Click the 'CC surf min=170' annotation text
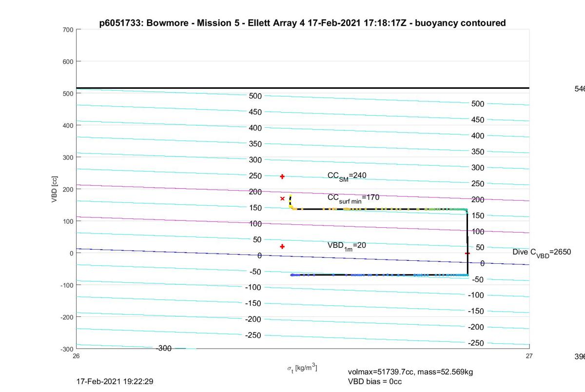Viewport: 585px width, 392px height. pyautogui.click(x=353, y=198)
